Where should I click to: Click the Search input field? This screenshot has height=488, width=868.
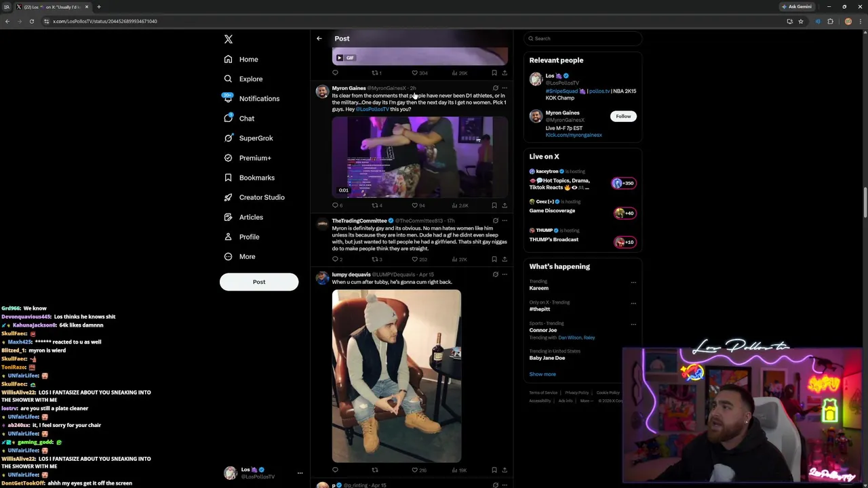pos(583,39)
